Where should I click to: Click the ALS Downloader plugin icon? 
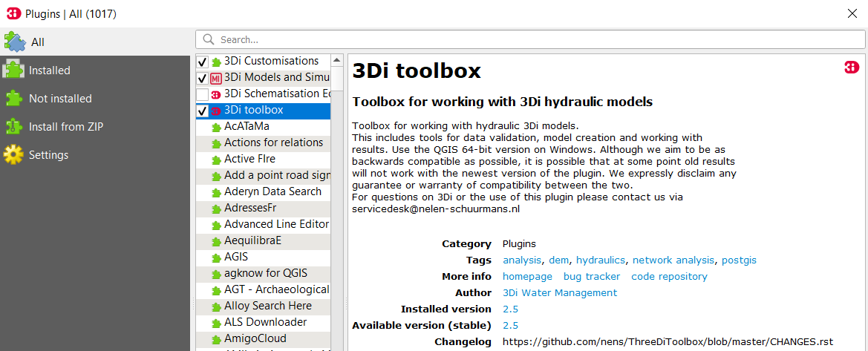click(x=216, y=324)
